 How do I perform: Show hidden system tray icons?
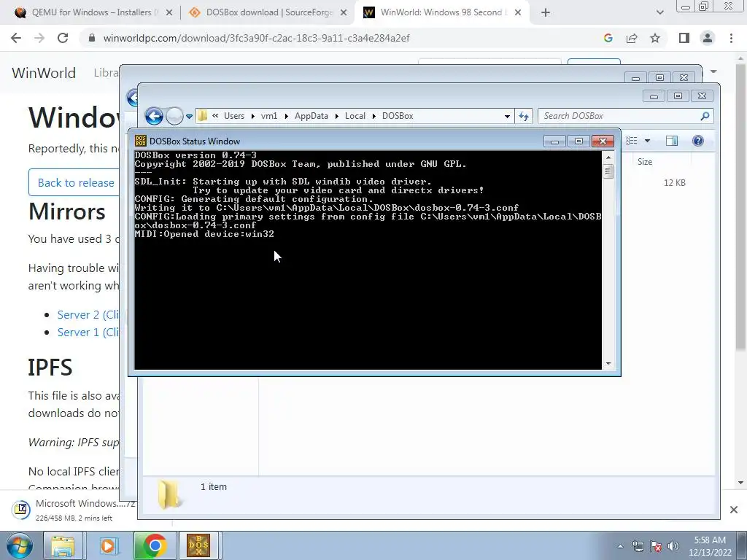pos(620,546)
